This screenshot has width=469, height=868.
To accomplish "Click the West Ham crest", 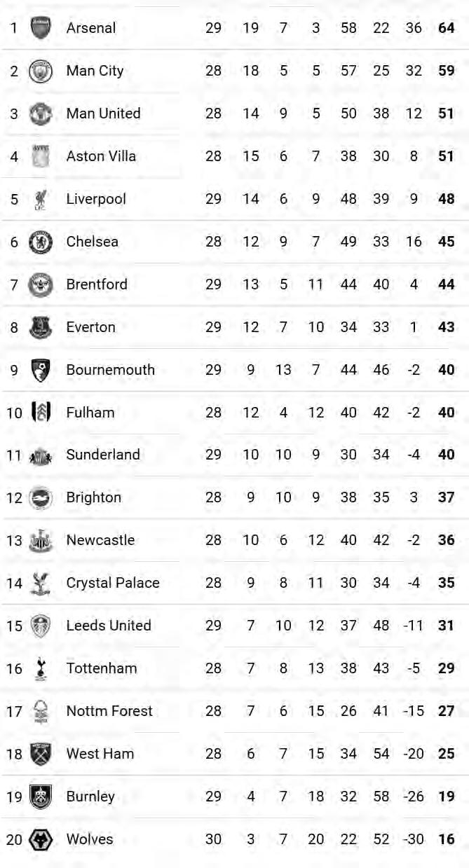I will [41, 754].
